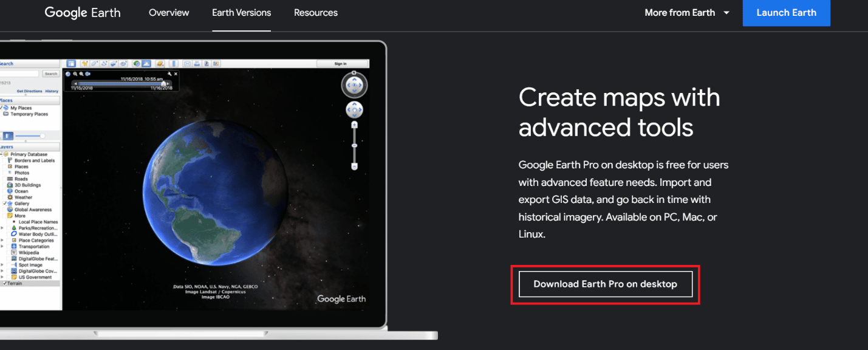868x350 pixels.
Task: Click the sunlight toolbar icon
Action: 146,63
